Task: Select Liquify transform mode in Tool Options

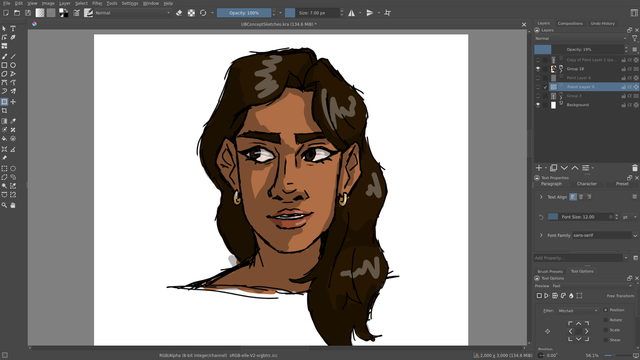Action: [571, 296]
